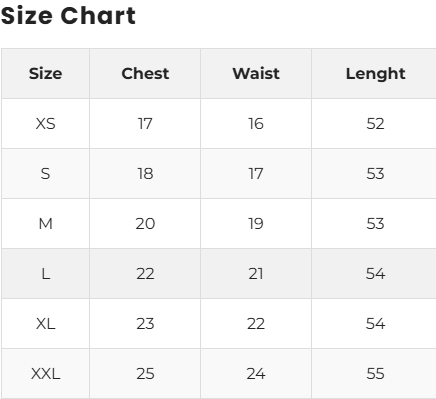This screenshot has width=436, height=399.
Task: Click chest value 23 in XL row
Action: click(145, 324)
